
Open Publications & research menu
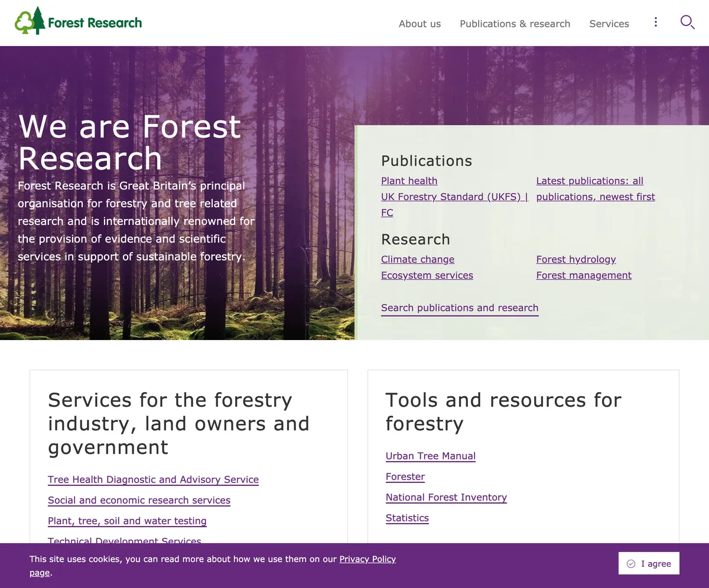(515, 24)
